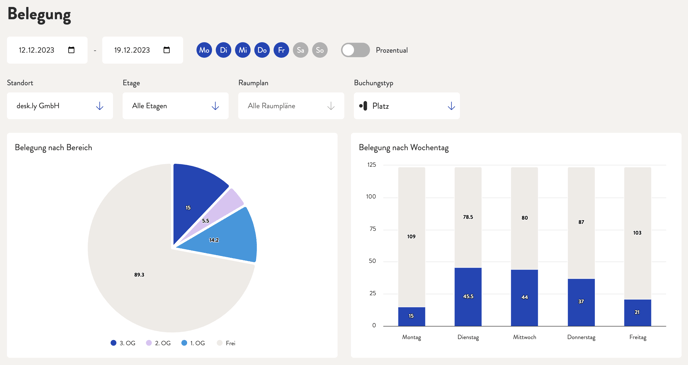Toggle Tuesday (Di) weekday filter

click(223, 50)
